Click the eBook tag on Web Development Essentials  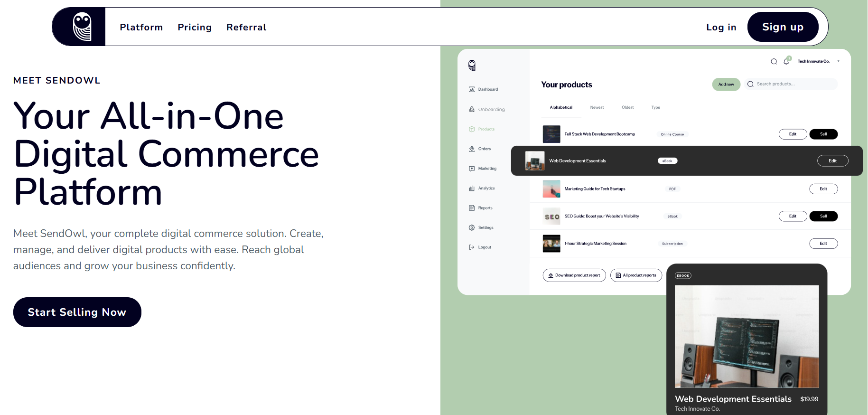(x=667, y=161)
